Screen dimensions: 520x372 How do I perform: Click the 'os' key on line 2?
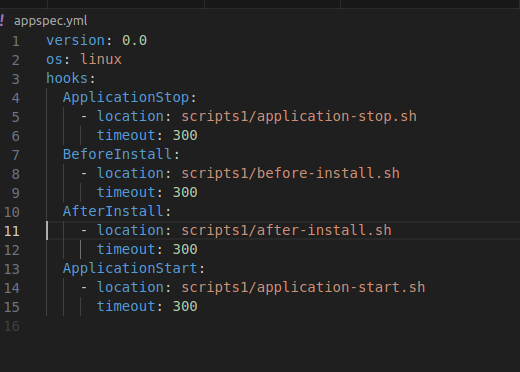click(x=54, y=59)
